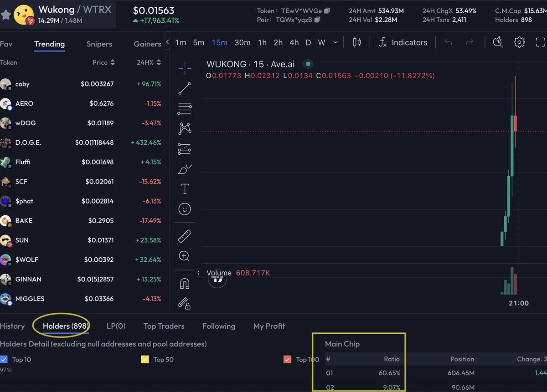Open quick search lightning icon

(x=498, y=42)
